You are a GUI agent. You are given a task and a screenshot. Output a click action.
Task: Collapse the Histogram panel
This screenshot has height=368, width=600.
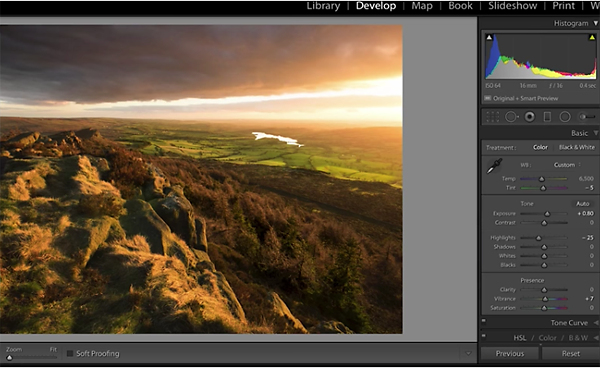tap(595, 23)
